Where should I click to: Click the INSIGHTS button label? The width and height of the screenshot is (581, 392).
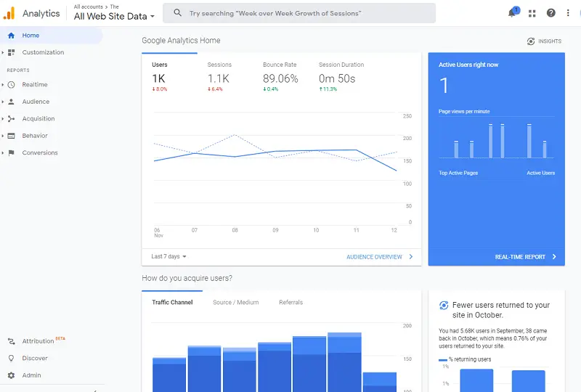pyautogui.click(x=550, y=41)
